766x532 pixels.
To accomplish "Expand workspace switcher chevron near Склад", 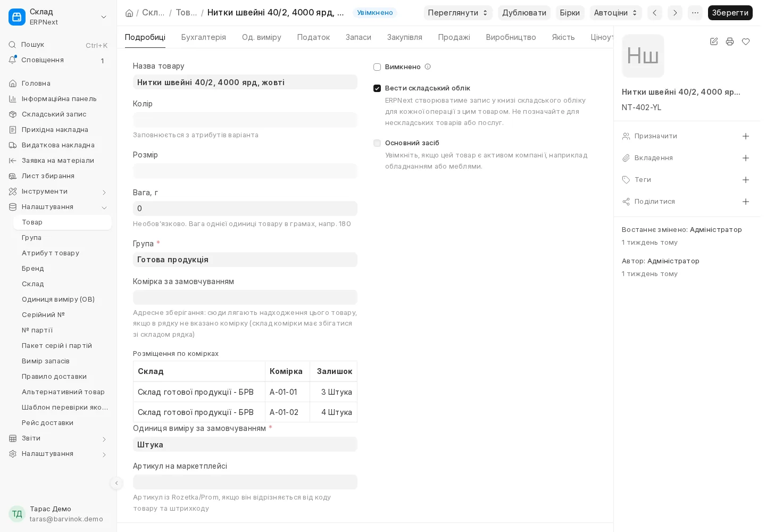I will [104, 17].
